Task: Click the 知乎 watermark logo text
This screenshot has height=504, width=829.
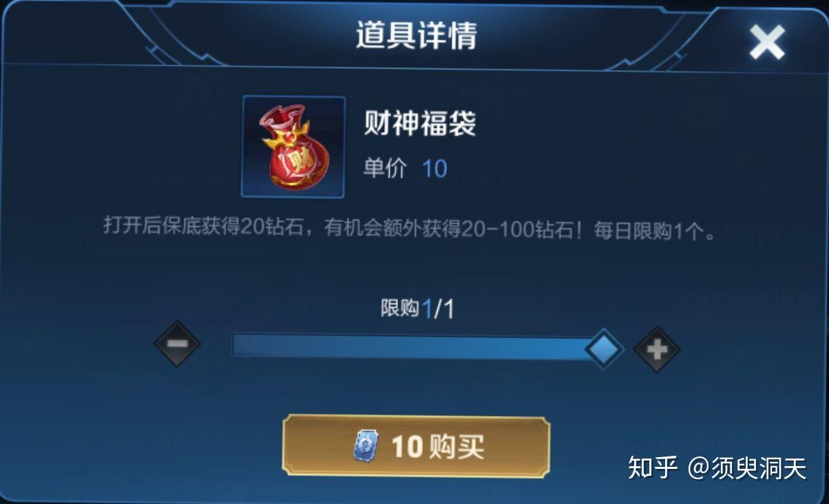Action: click(653, 469)
